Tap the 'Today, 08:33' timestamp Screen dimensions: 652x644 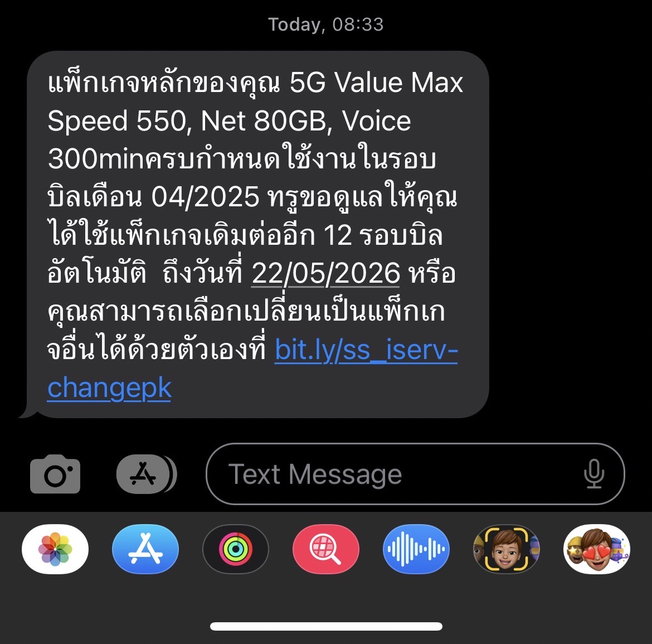tap(325, 25)
